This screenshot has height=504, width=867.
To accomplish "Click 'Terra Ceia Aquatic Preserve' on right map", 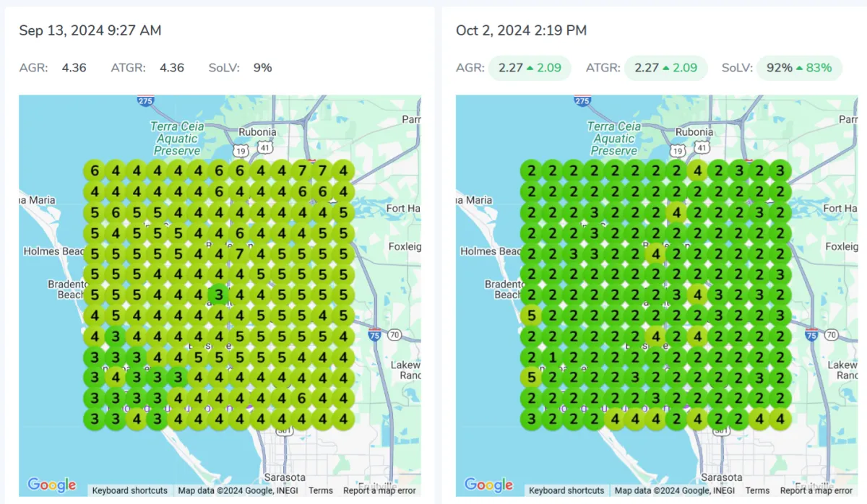I will (x=614, y=139).
